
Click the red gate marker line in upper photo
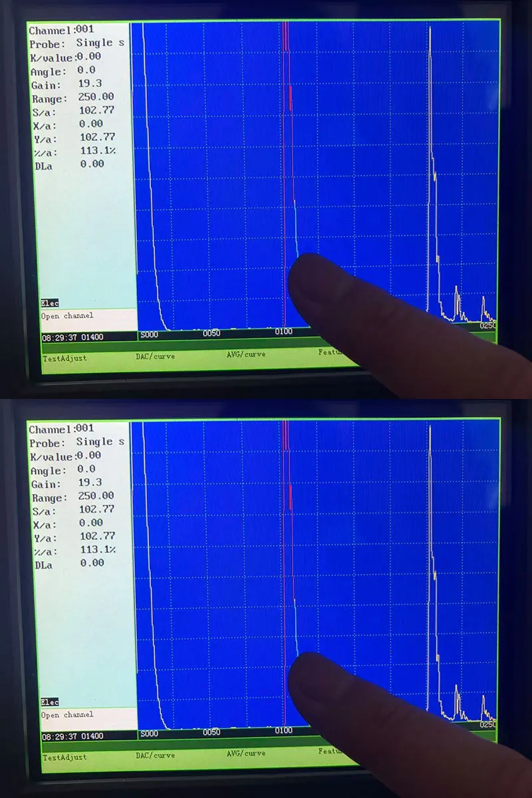[x=285, y=173]
